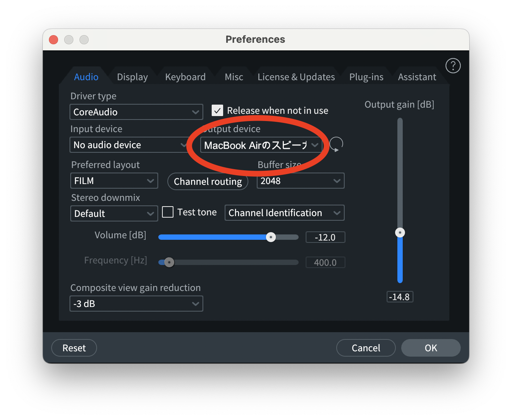Click the refresh output device icon
Image resolution: width=512 pixels, height=420 pixels.
(336, 144)
